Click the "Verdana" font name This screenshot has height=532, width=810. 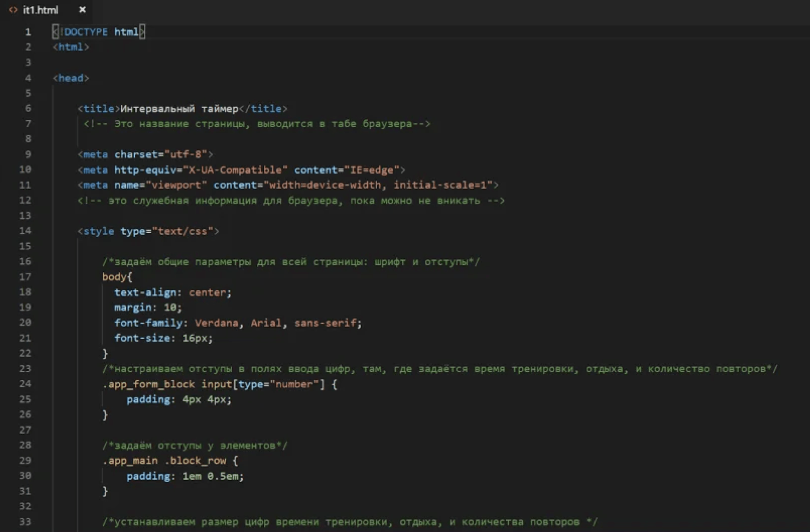click(216, 323)
